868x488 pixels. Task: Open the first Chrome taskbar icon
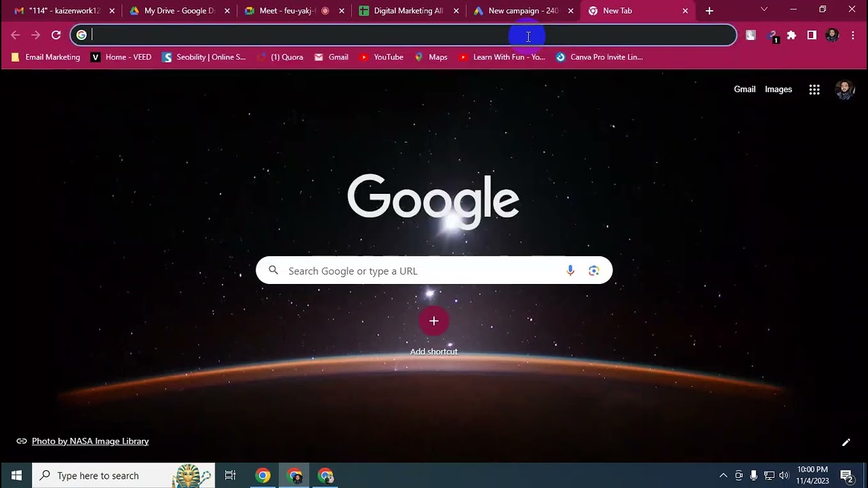(263, 475)
